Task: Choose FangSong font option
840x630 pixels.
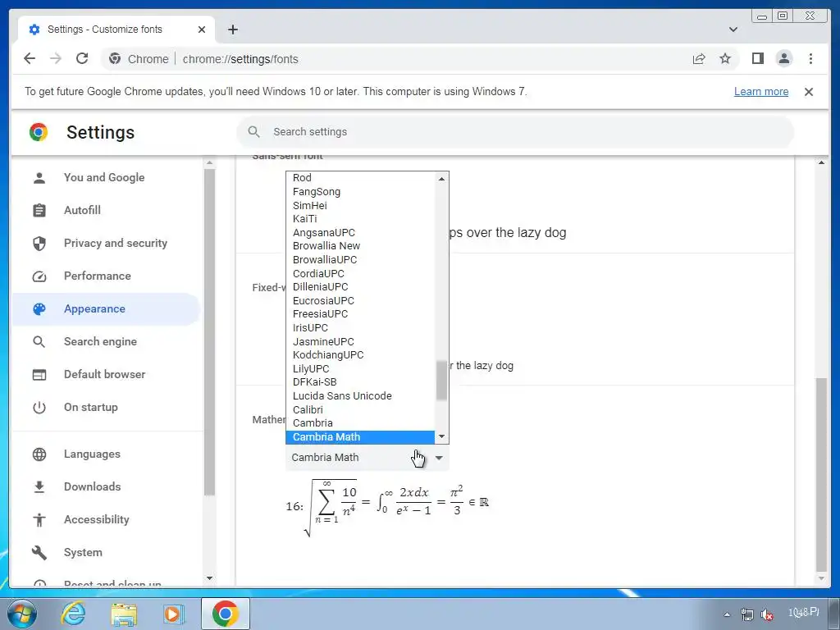Action: 361,191
